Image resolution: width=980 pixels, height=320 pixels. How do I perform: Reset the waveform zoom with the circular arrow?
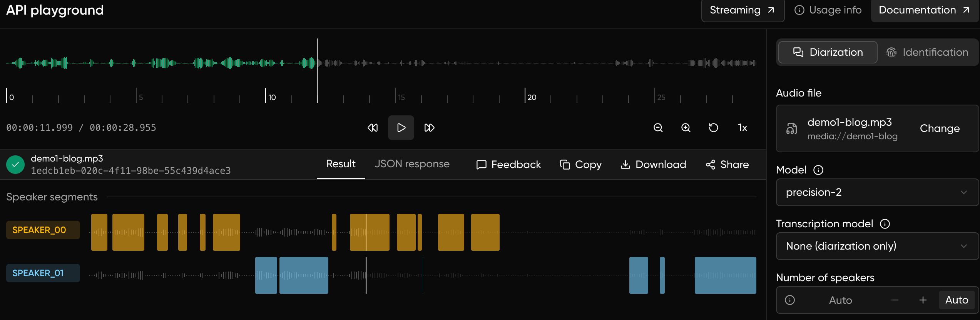point(713,128)
